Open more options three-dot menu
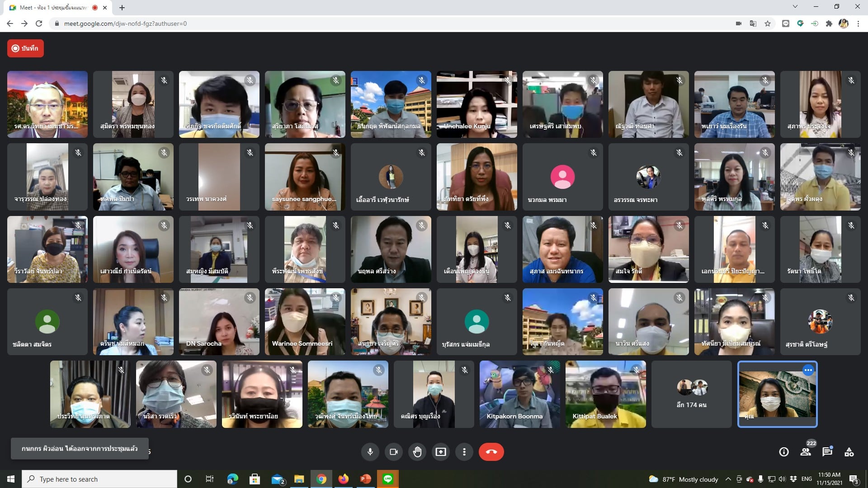Viewport: 868px width, 488px height. [464, 452]
